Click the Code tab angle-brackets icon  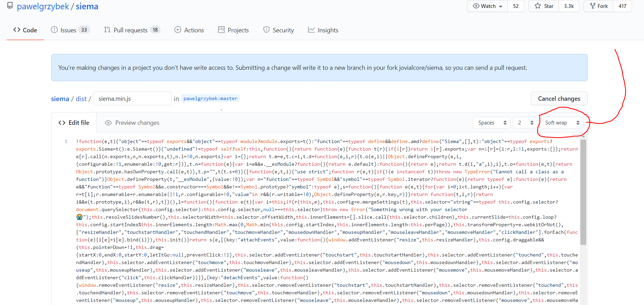click(17, 30)
